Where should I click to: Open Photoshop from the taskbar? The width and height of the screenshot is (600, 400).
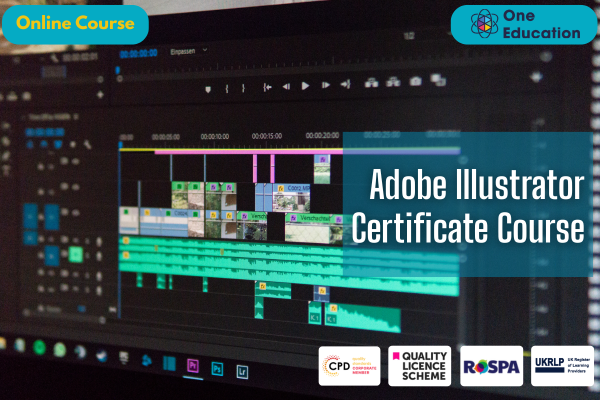216,368
